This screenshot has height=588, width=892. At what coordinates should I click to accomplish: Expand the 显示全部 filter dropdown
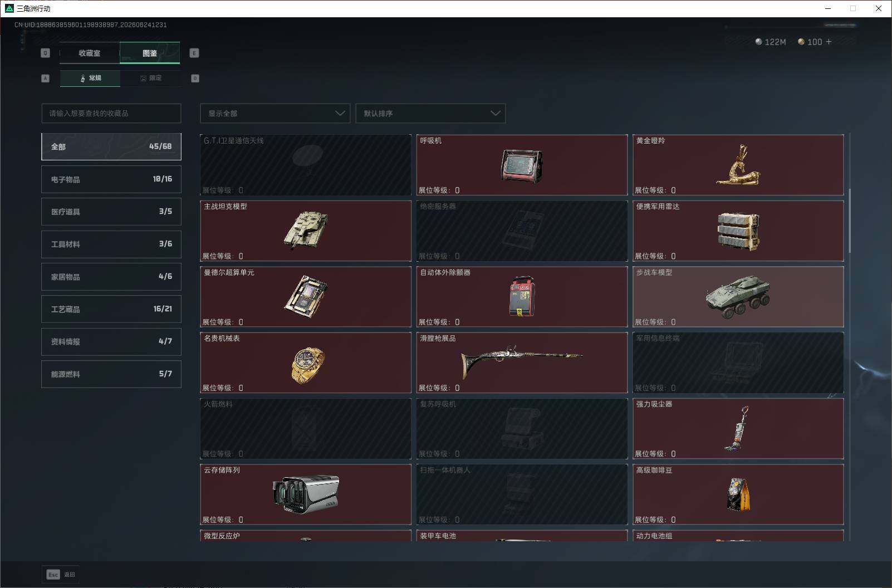[275, 113]
